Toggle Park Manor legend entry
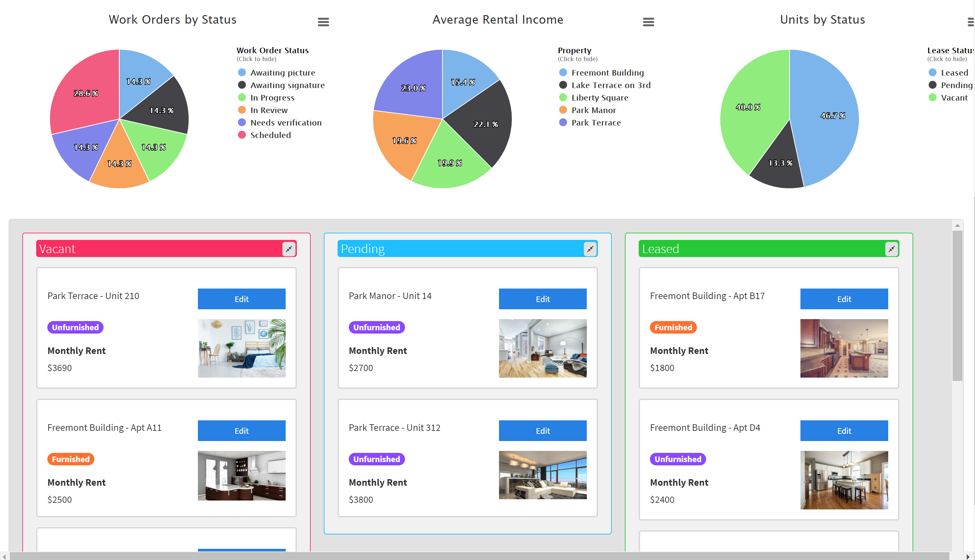This screenshot has width=975, height=560. click(587, 110)
